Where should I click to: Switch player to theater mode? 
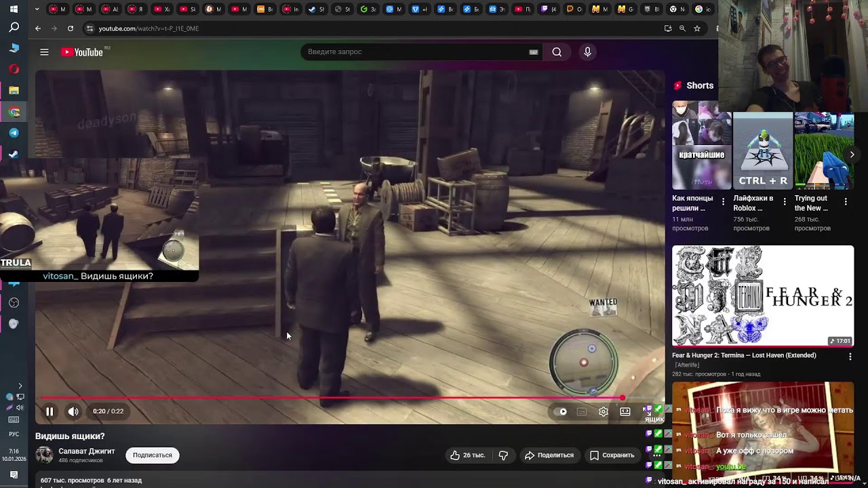[x=625, y=411]
